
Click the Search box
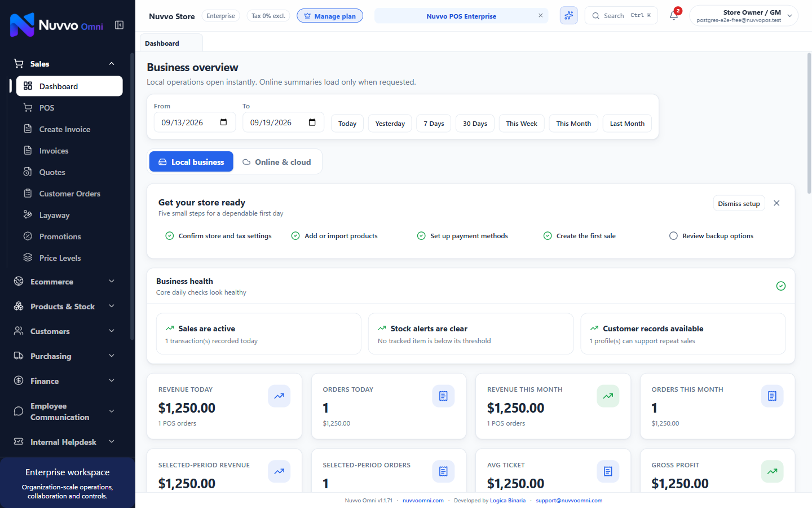click(x=621, y=16)
